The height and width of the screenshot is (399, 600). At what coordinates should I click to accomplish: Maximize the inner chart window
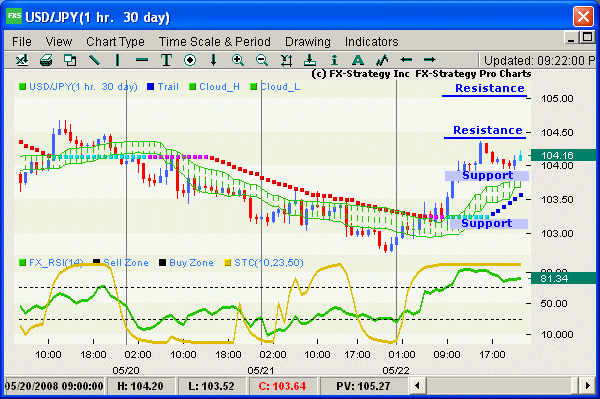pyautogui.click(x=586, y=37)
